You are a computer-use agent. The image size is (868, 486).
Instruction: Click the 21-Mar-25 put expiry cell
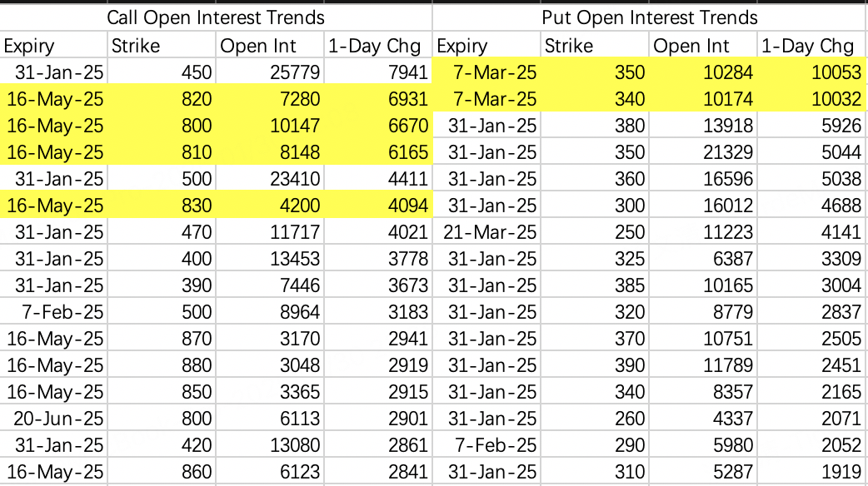click(486, 231)
